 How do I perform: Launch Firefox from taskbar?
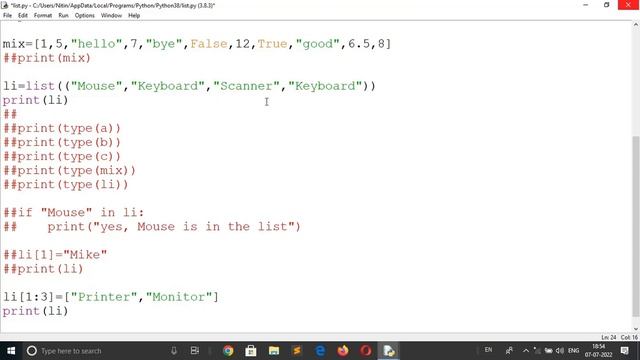343,351
